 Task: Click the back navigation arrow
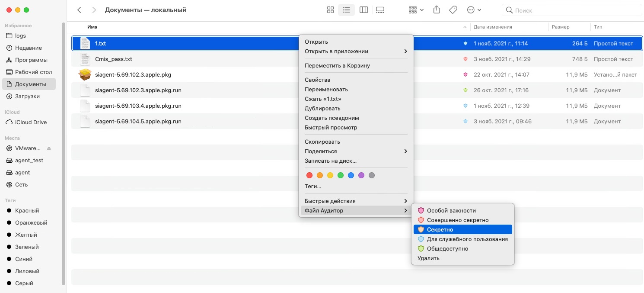tap(79, 10)
